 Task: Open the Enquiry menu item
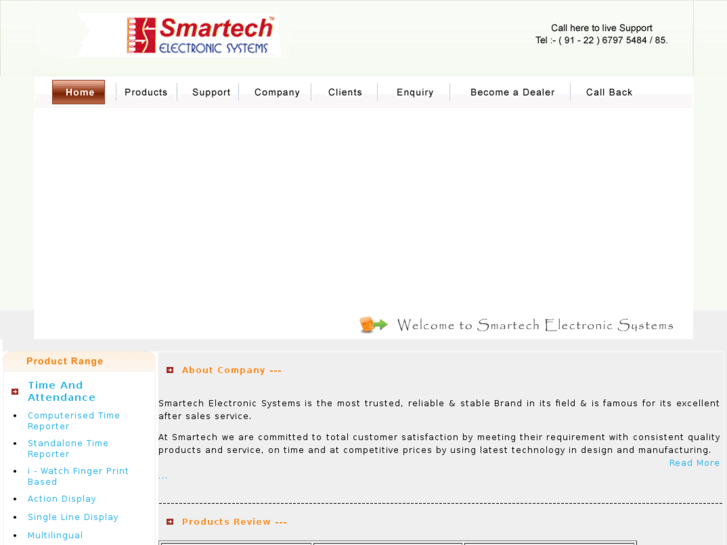[x=415, y=92]
